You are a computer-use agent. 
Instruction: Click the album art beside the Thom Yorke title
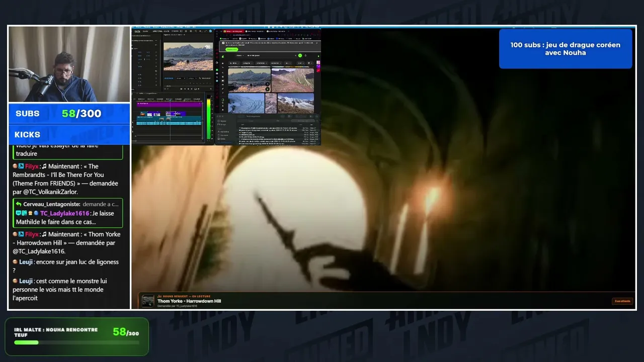(148, 301)
